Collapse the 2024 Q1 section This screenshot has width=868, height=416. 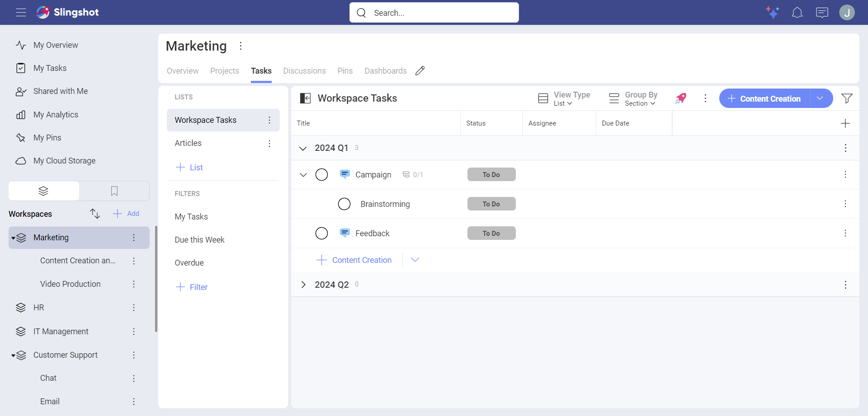tap(303, 148)
